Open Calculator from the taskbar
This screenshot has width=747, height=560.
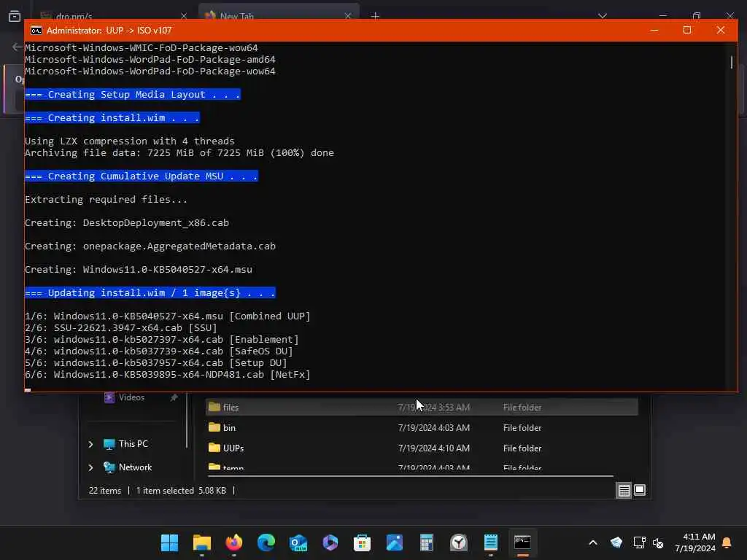point(426,542)
